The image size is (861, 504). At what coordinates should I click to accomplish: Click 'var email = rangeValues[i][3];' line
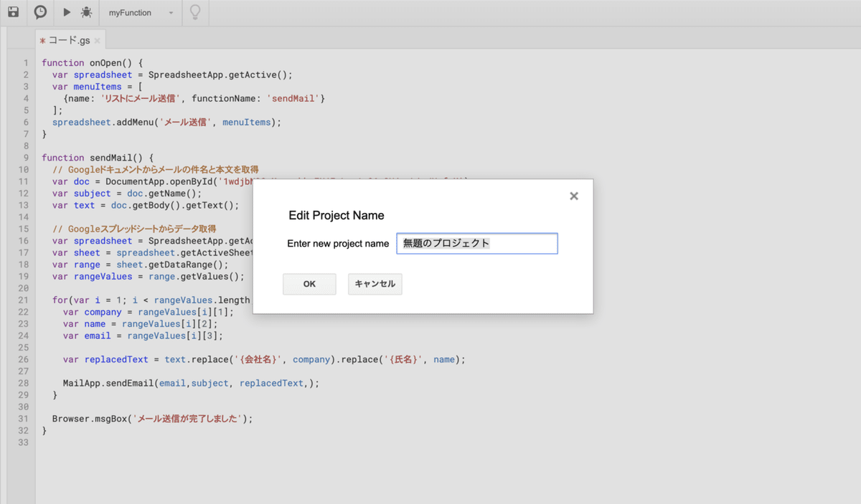pos(143,336)
